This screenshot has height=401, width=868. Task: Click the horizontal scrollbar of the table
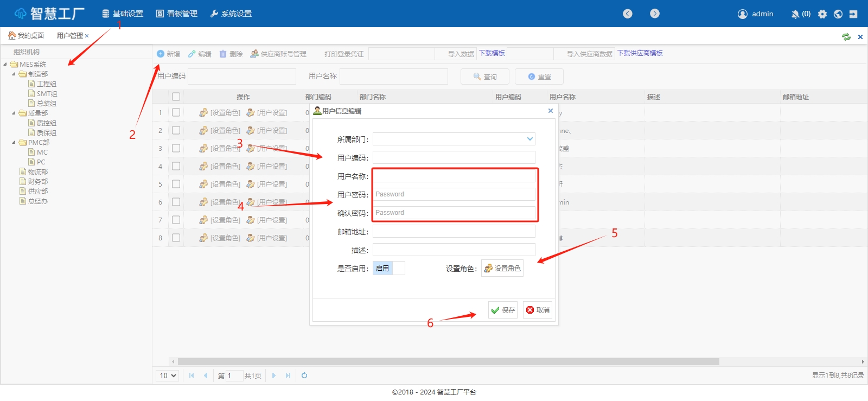click(x=448, y=361)
